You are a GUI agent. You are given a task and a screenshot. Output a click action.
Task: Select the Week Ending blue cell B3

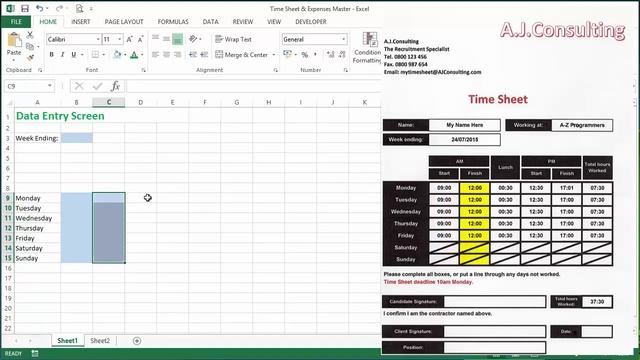click(76, 138)
